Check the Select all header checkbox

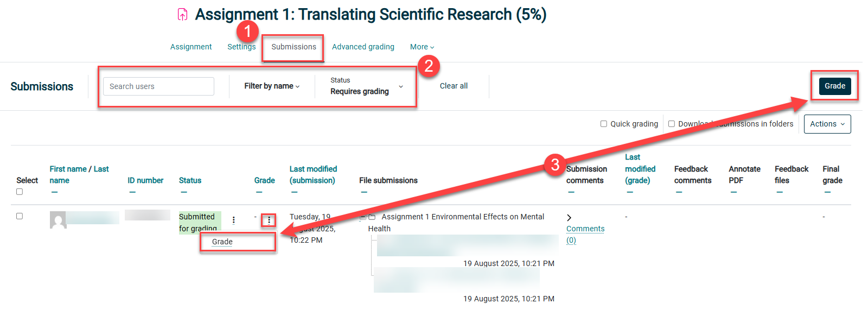coord(20,192)
